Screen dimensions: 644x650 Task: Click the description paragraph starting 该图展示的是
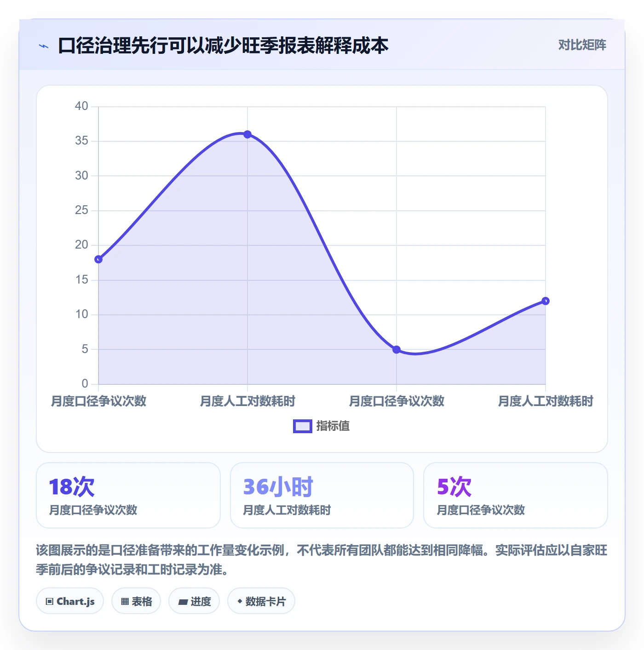[x=322, y=560]
